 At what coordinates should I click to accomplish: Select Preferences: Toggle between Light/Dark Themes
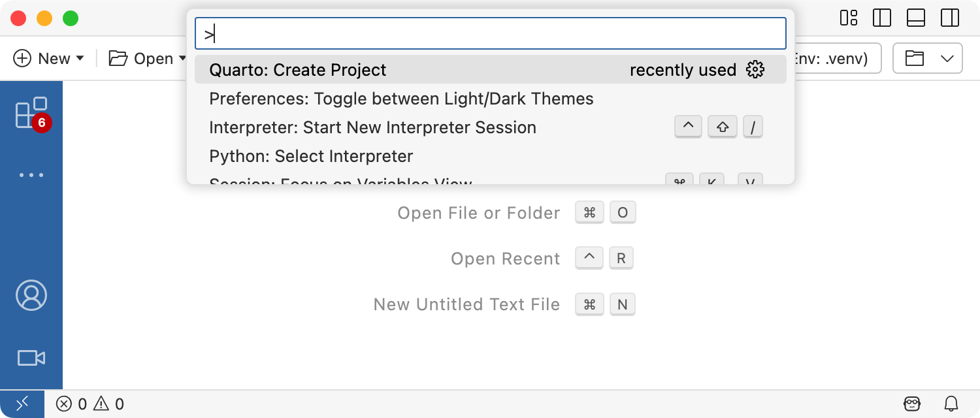coord(401,99)
